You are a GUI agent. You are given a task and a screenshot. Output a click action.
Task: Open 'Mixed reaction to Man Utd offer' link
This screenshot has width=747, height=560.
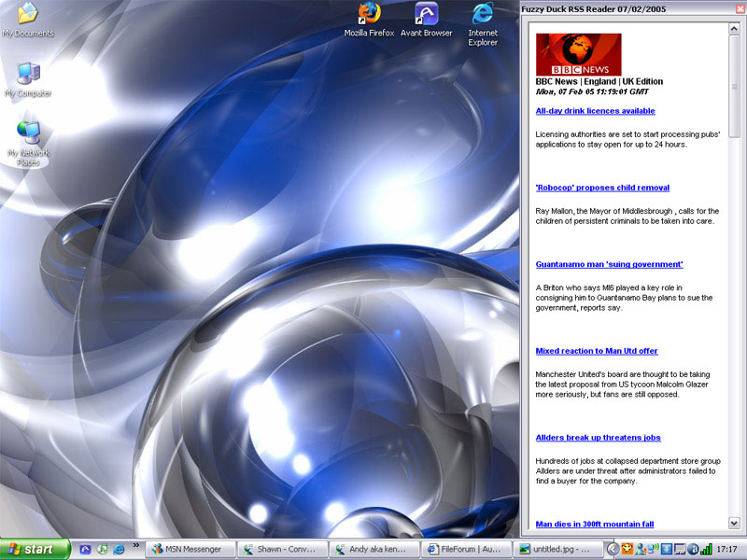coord(597,351)
